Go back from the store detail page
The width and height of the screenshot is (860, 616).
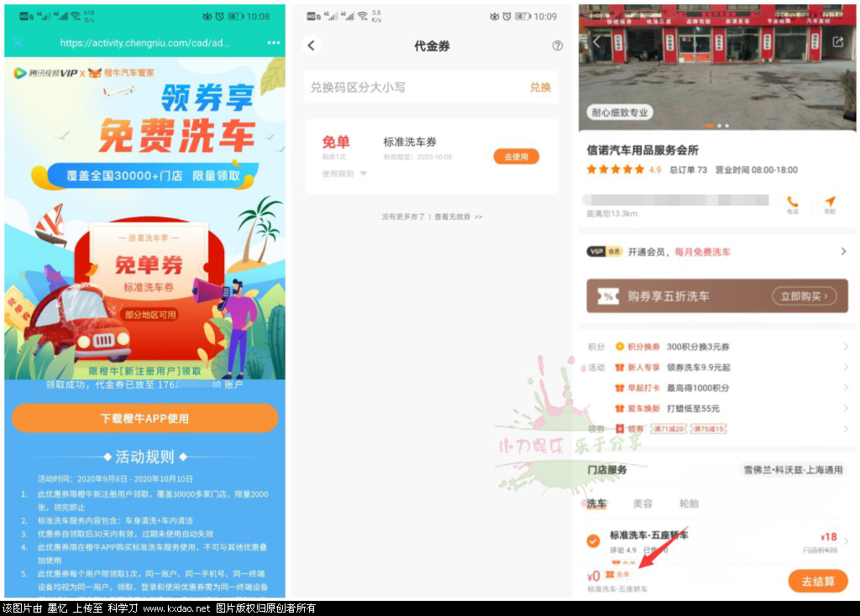pyautogui.click(x=597, y=41)
